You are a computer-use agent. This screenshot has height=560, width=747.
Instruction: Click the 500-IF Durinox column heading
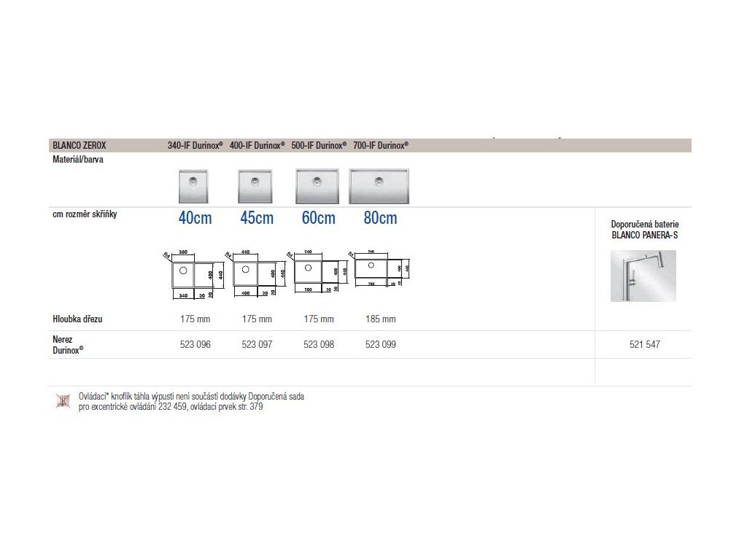click(320, 145)
